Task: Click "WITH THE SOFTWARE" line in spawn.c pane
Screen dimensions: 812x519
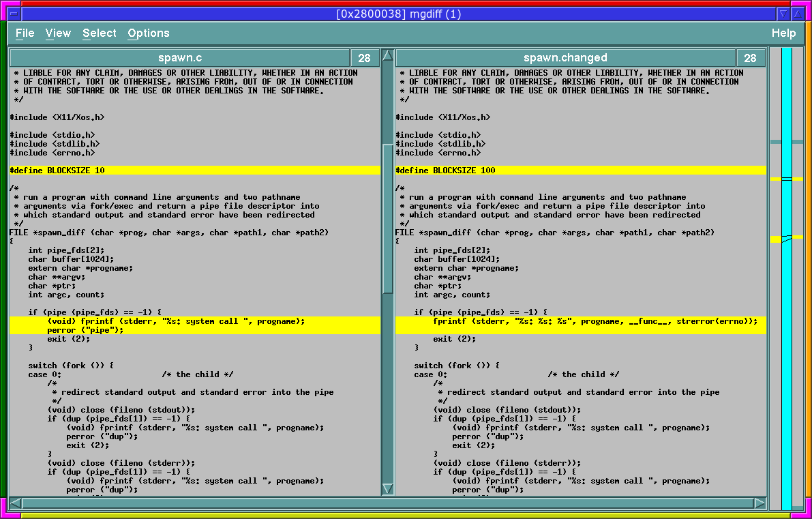Action: point(169,91)
